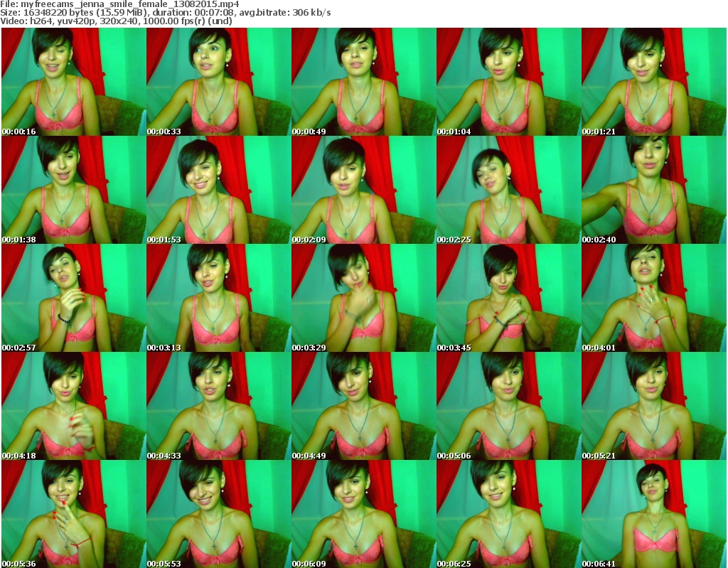
Task: Click the 'avg.bitrate: 306 kb/s' text
Action: (x=285, y=13)
